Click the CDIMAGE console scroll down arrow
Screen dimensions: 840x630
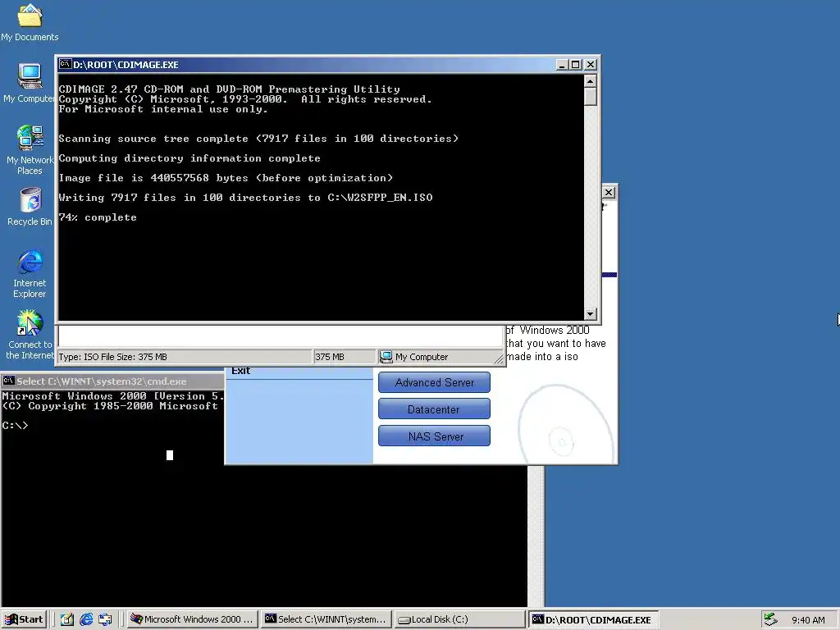pyautogui.click(x=590, y=314)
